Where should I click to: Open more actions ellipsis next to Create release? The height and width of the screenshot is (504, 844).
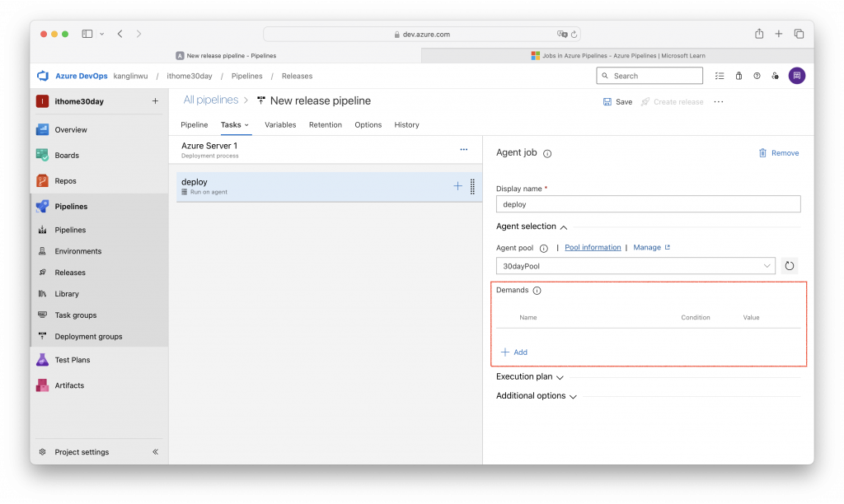(x=719, y=101)
